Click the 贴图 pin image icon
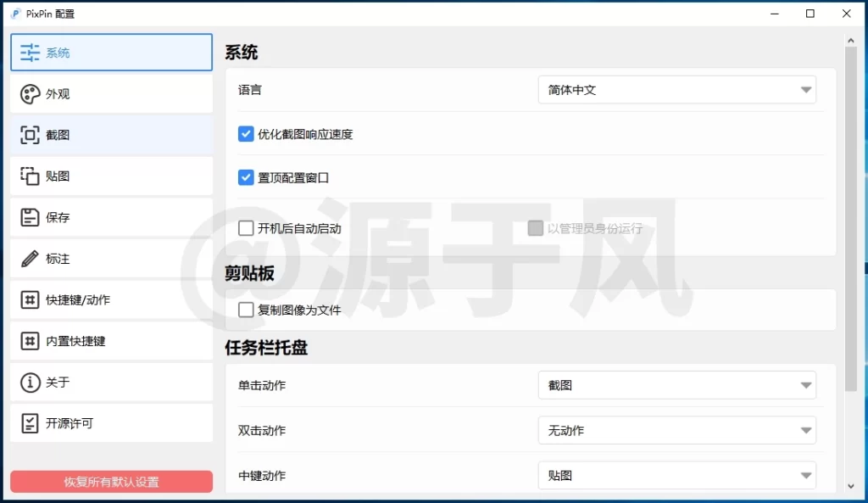 tap(31, 176)
